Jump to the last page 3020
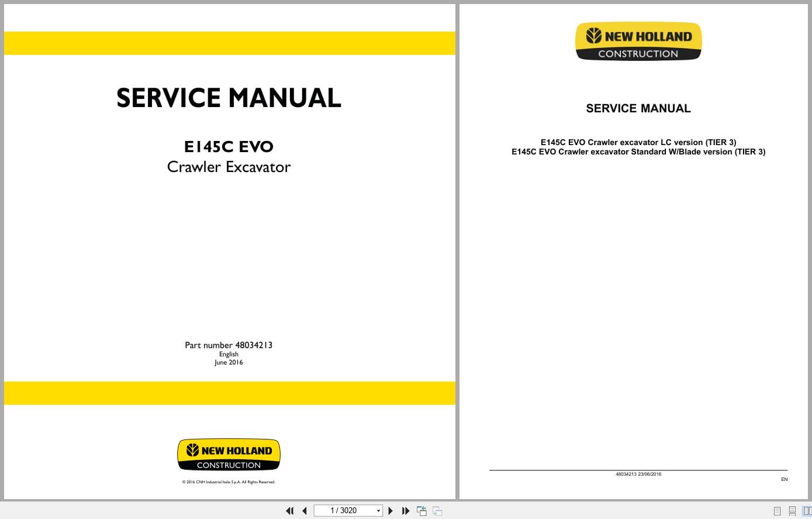This screenshot has width=812, height=519. tap(406, 511)
